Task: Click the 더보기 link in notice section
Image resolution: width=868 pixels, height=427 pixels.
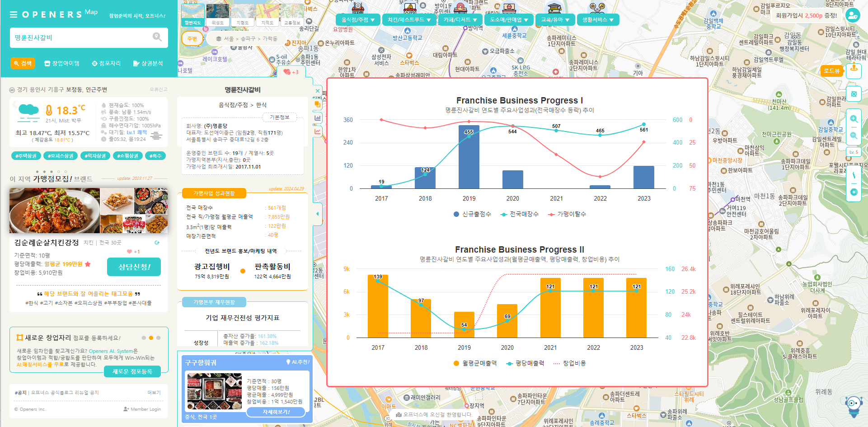Action: 154,393
